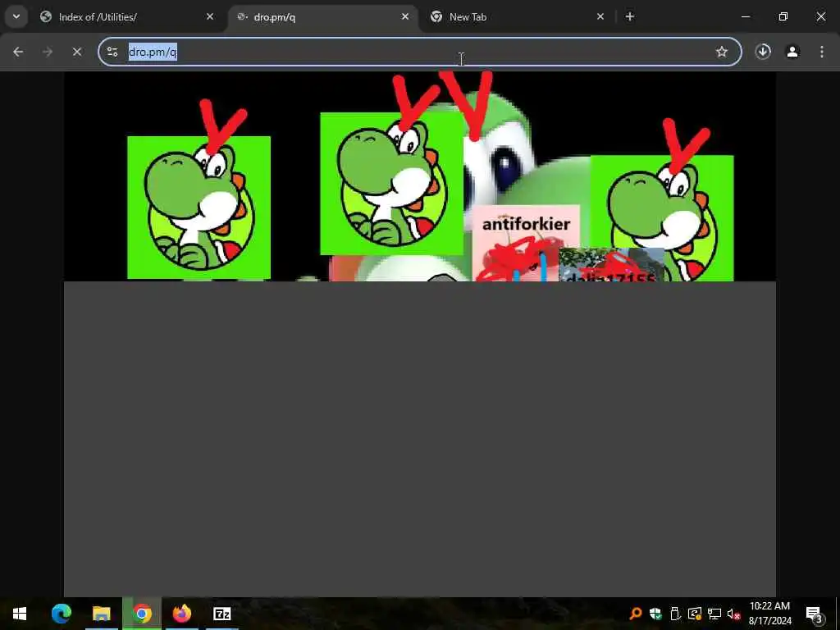Open Chrome three-dot menu
840x630 pixels.
pyautogui.click(x=822, y=52)
